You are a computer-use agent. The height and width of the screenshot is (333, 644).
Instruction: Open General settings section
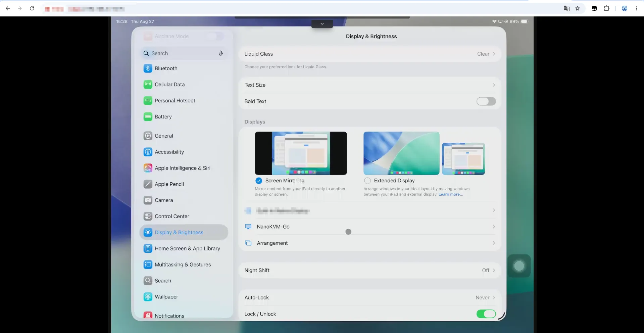tap(184, 136)
